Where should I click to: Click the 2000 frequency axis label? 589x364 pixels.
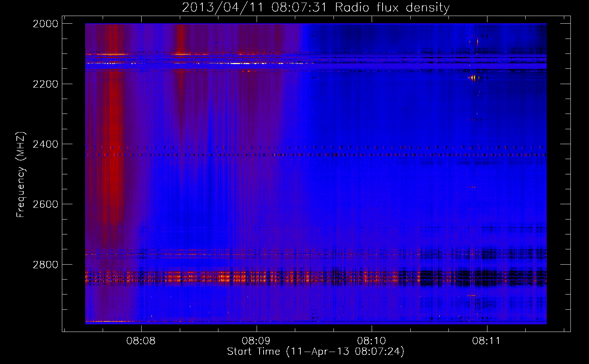(x=46, y=24)
